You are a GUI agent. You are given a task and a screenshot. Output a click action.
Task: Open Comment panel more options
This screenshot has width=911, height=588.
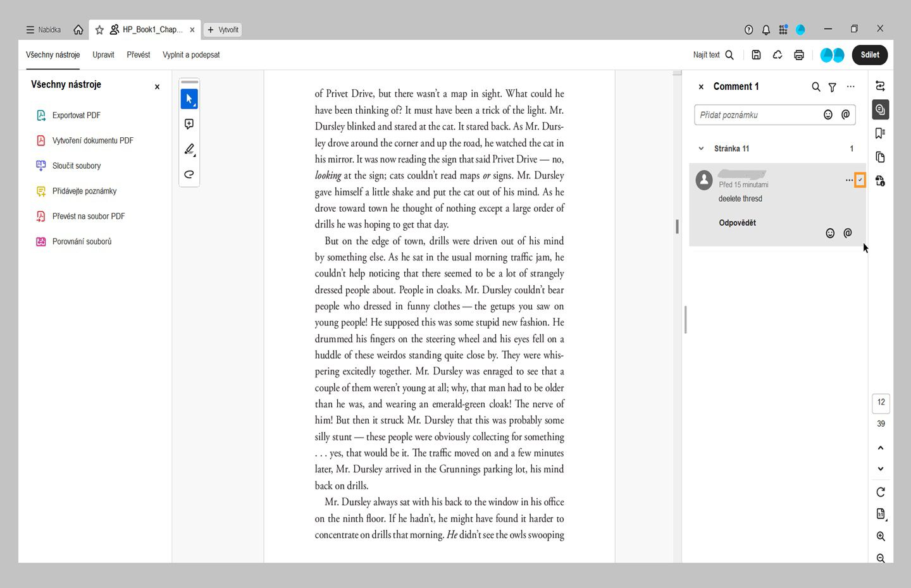[x=850, y=87]
